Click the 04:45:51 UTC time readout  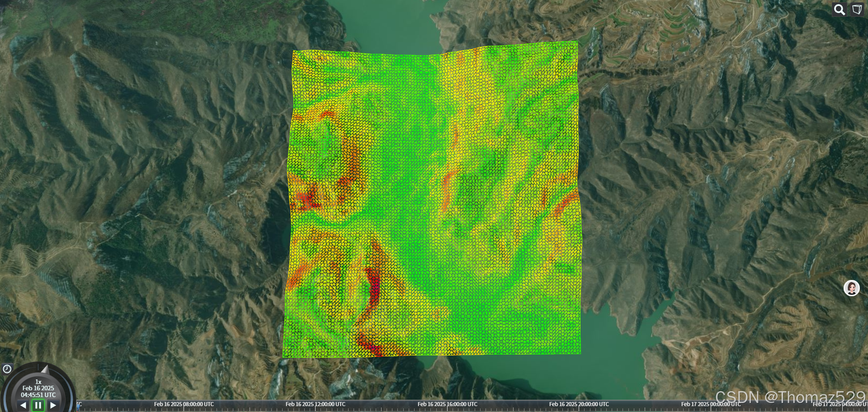click(x=38, y=395)
